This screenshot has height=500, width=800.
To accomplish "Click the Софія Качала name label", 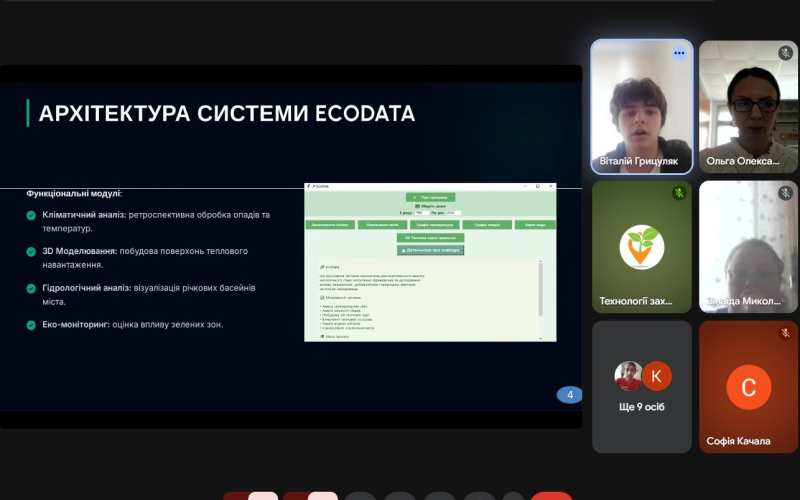I will tap(738, 441).
